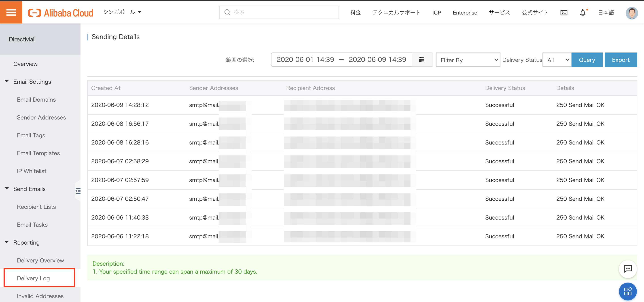Open the Filter By dropdown
The width and height of the screenshot is (644, 302).
[x=468, y=60]
